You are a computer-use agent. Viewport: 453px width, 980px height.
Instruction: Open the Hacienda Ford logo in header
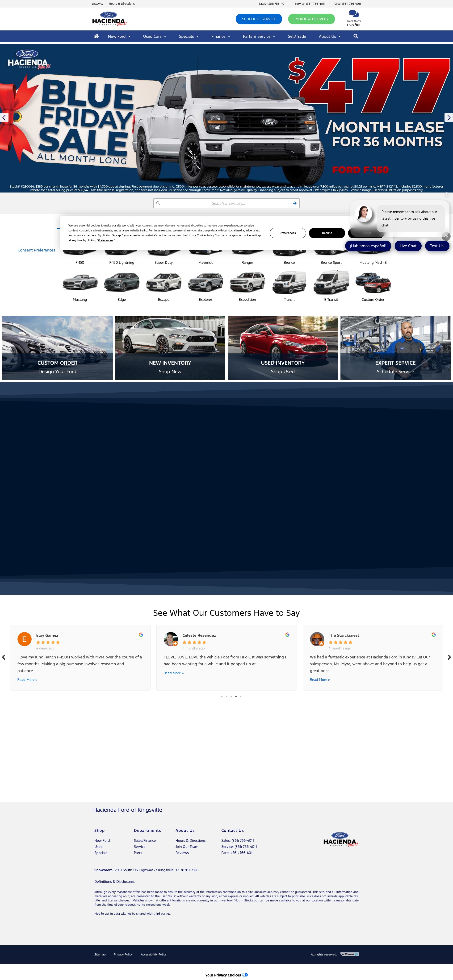click(109, 19)
